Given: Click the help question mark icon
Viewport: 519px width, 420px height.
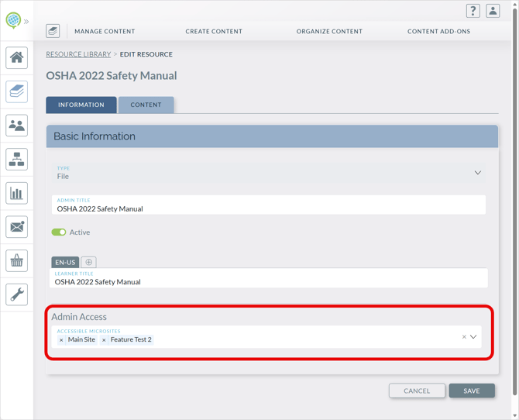Looking at the screenshot, I should pos(473,11).
